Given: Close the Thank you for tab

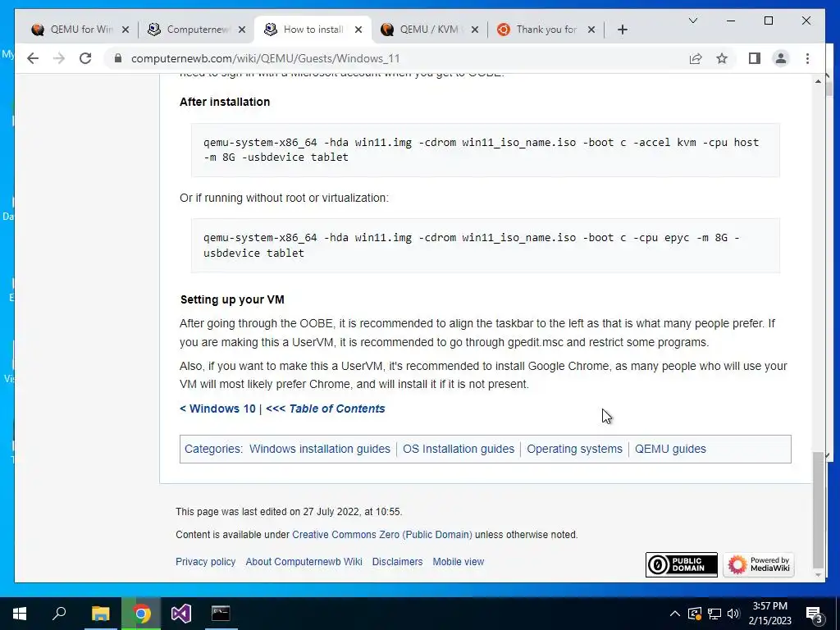Looking at the screenshot, I should click(591, 30).
